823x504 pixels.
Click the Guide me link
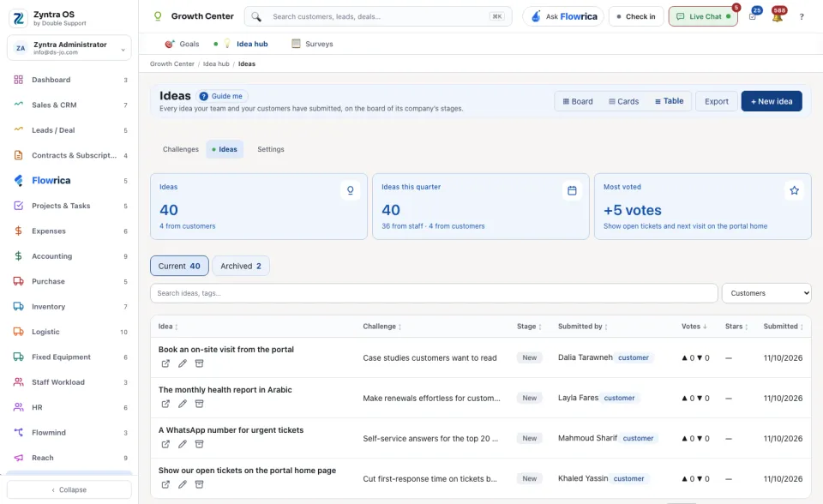[x=222, y=96]
